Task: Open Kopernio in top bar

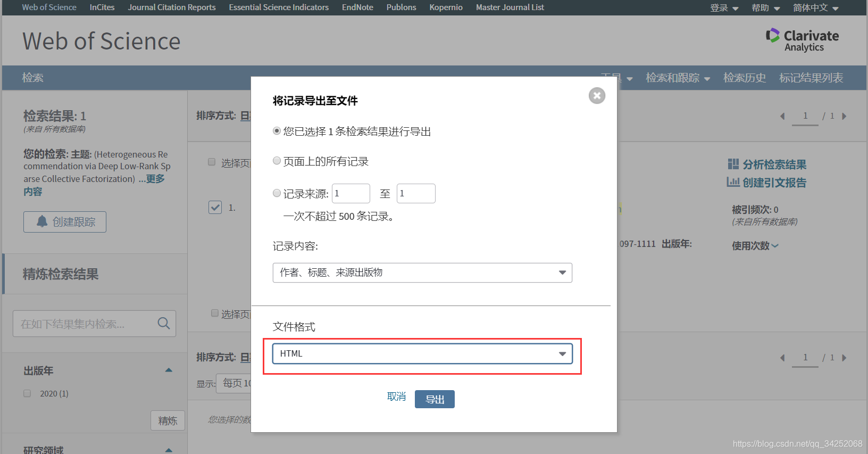Action: pyautogui.click(x=446, y=7)
